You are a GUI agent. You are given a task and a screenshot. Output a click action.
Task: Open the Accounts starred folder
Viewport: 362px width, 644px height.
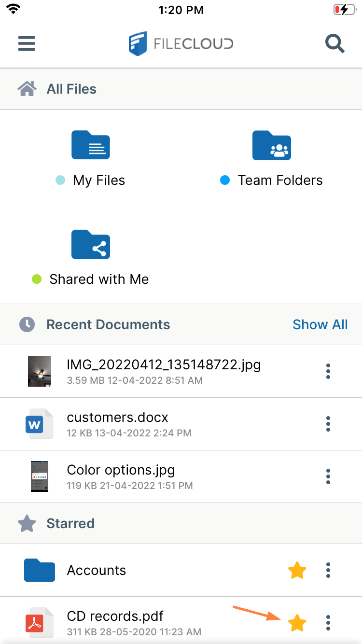coord(97,570)
